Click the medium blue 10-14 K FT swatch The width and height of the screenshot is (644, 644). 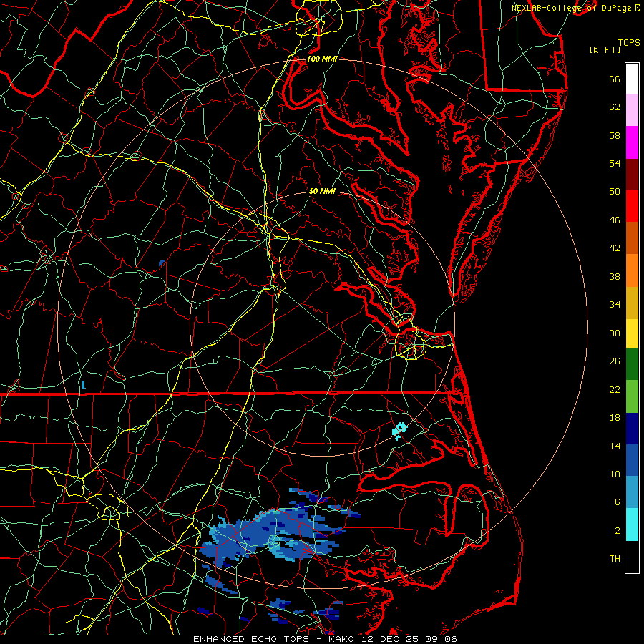(x=632, y=460)
